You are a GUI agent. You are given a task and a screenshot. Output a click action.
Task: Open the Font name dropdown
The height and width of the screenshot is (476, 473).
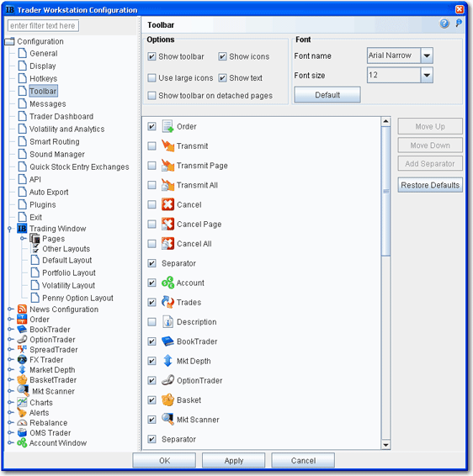(x=427, y=56)
